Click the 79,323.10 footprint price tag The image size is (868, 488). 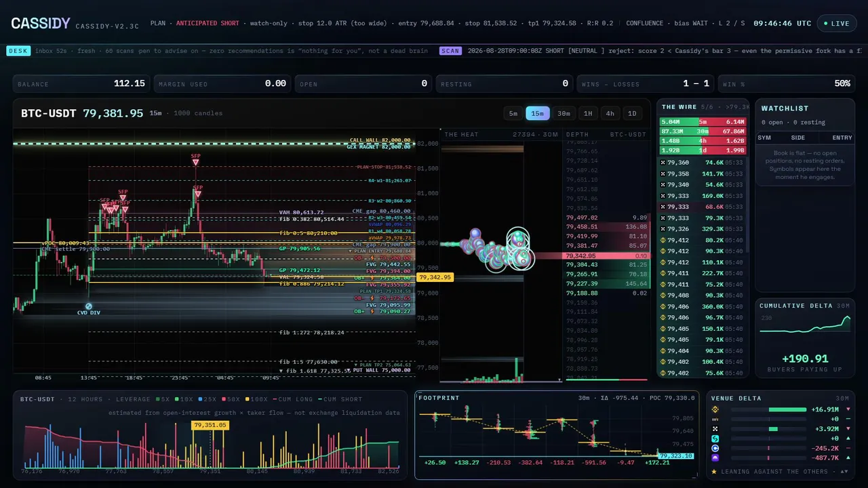tap(676, 456)
